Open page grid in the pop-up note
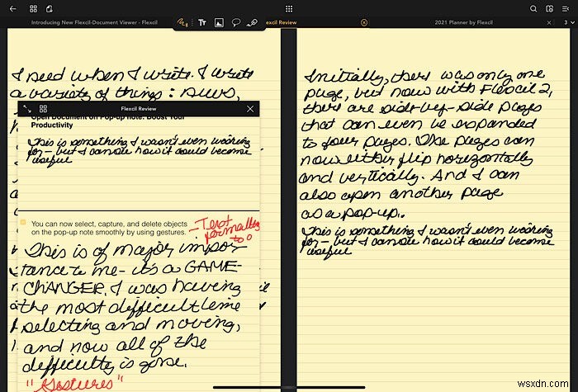Image resolution: width=578 pixels, height=392 pixels. (43, 109)
